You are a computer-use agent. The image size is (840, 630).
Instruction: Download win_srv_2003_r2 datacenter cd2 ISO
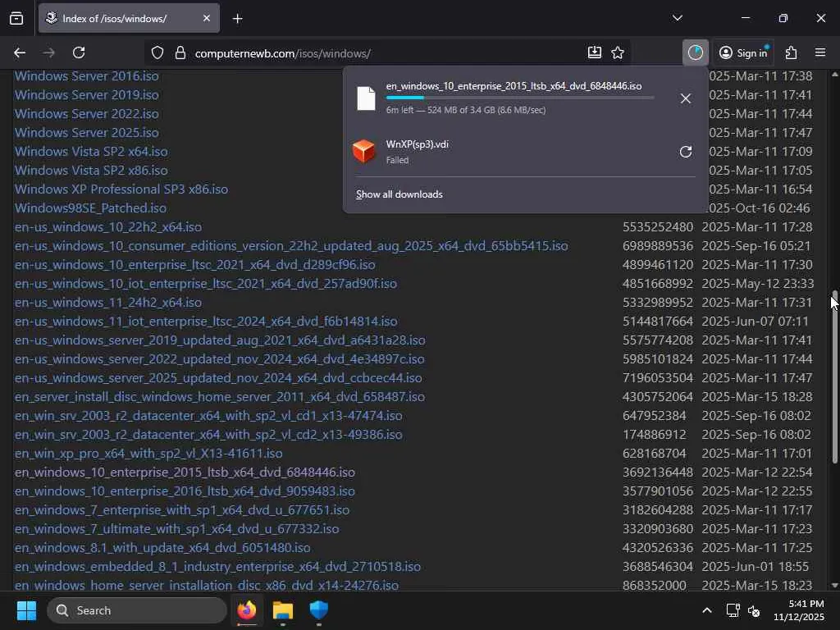[208, 435]
